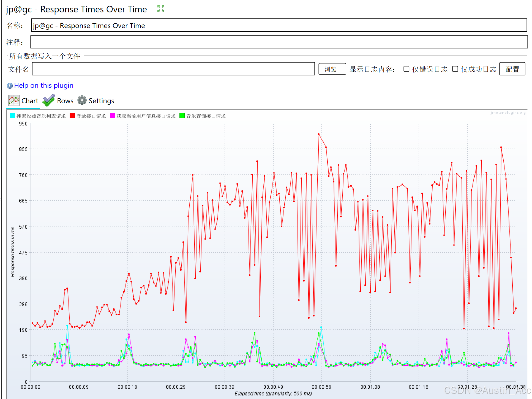
Task: Focus the 名称 name input field
Action: [279, 25]
